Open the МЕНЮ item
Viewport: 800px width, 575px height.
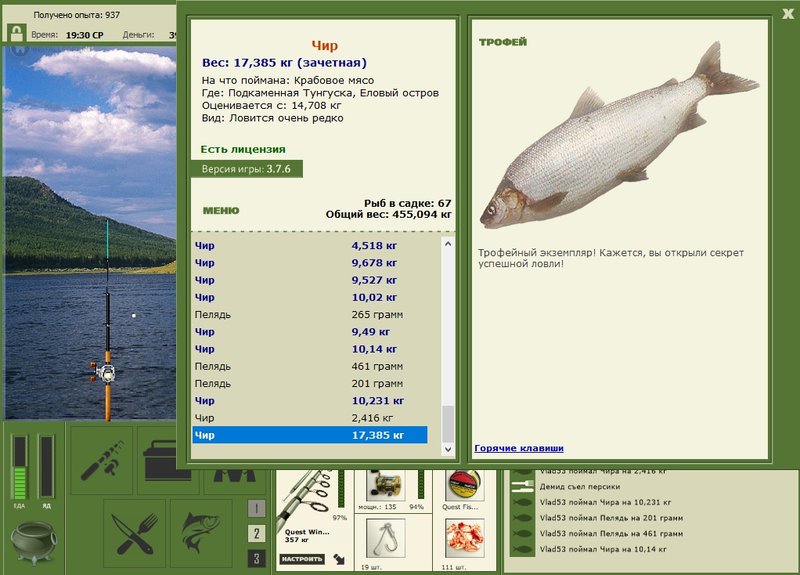pyautogui.click(x=221, y=211)
